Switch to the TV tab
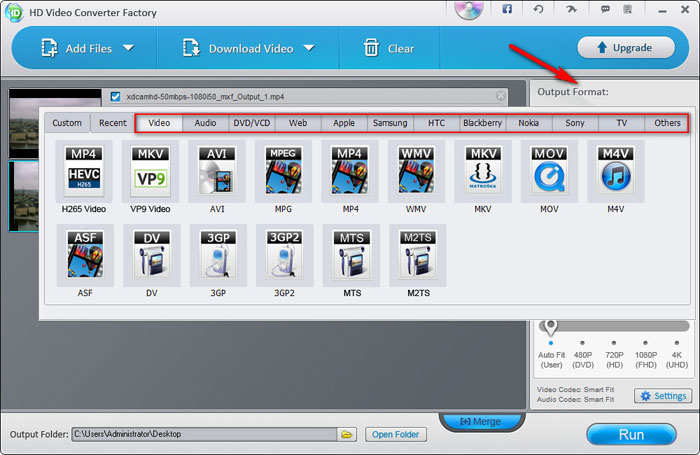The height and width of the screenshot is (455, 700). pos(621,123)
